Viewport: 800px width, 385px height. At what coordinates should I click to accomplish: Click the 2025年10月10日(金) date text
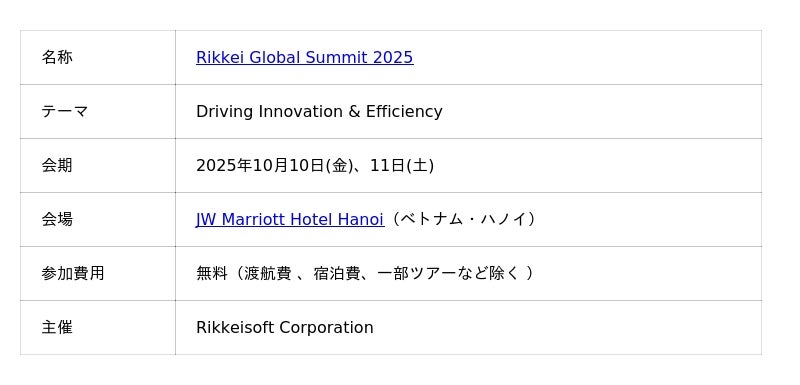(x=274, y=165)
